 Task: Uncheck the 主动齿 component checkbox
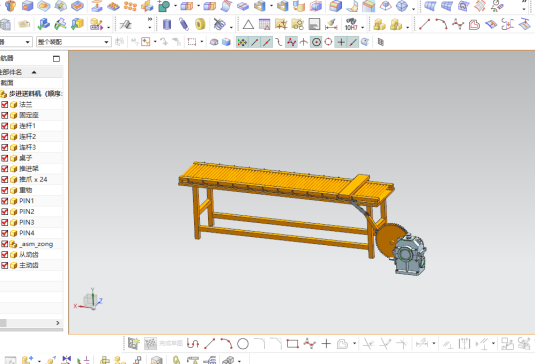(4, 265)
